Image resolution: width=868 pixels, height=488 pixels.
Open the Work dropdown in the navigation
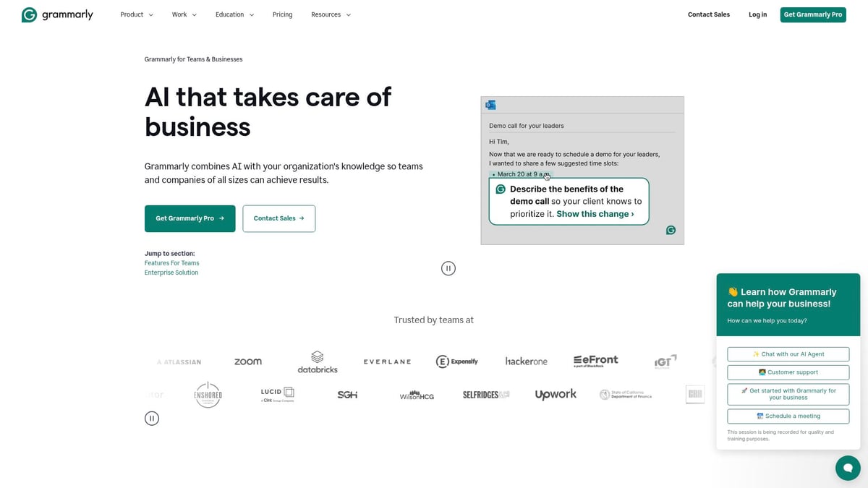click(x=184, y=14)
